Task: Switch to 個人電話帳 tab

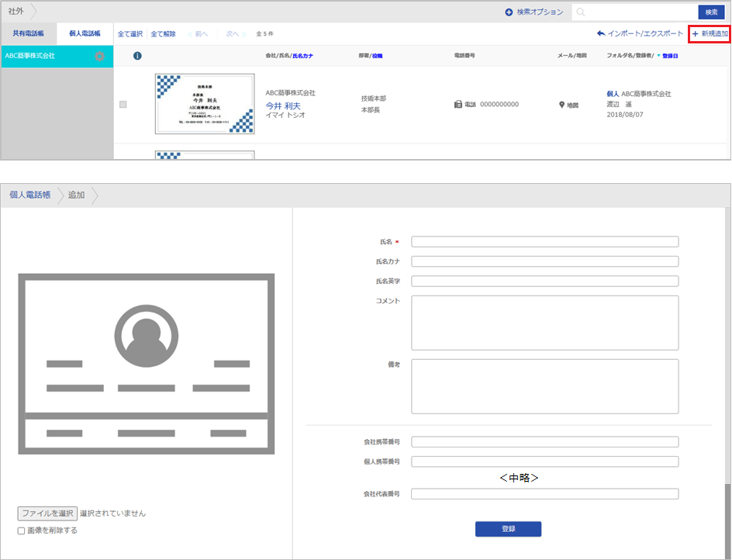Action: (85, 33)
